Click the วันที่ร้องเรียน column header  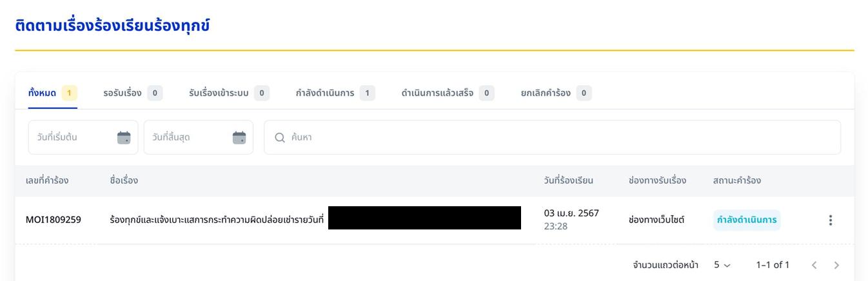568,180
